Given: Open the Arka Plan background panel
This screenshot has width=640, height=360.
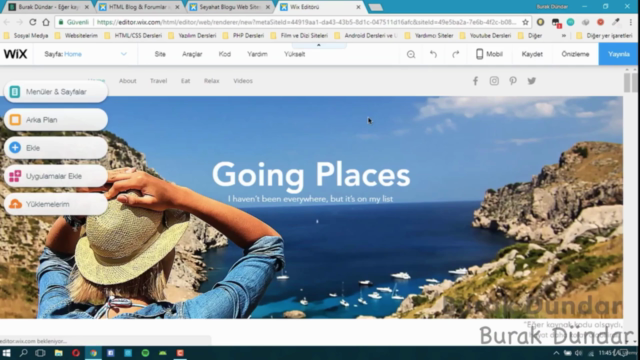Looking at the screenshot, I should pos(56,120).
